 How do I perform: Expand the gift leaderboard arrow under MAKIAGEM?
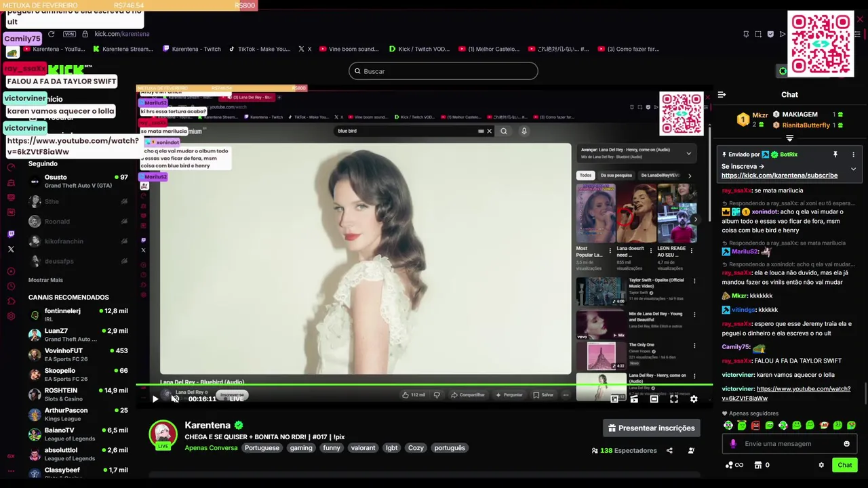[x=789, y=138]
